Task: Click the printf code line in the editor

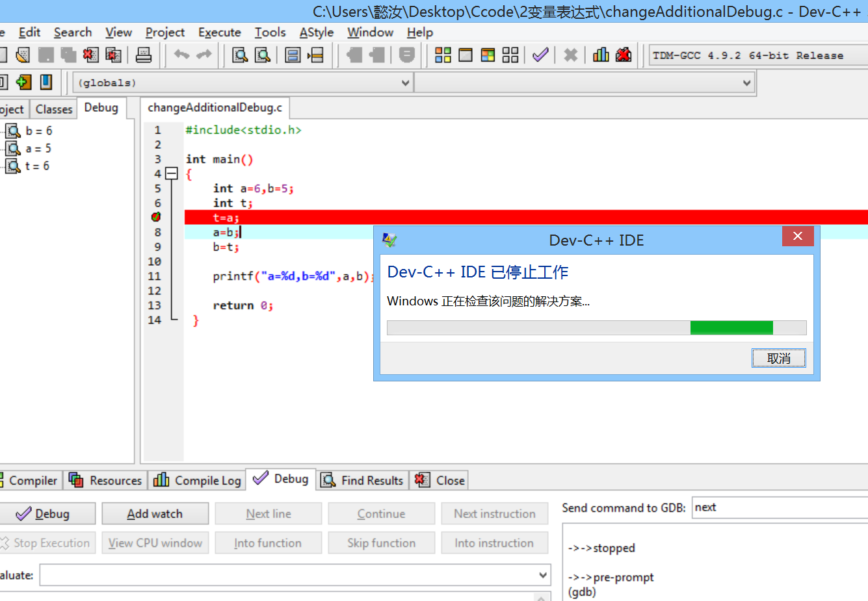Action: (x=294, y=276)
